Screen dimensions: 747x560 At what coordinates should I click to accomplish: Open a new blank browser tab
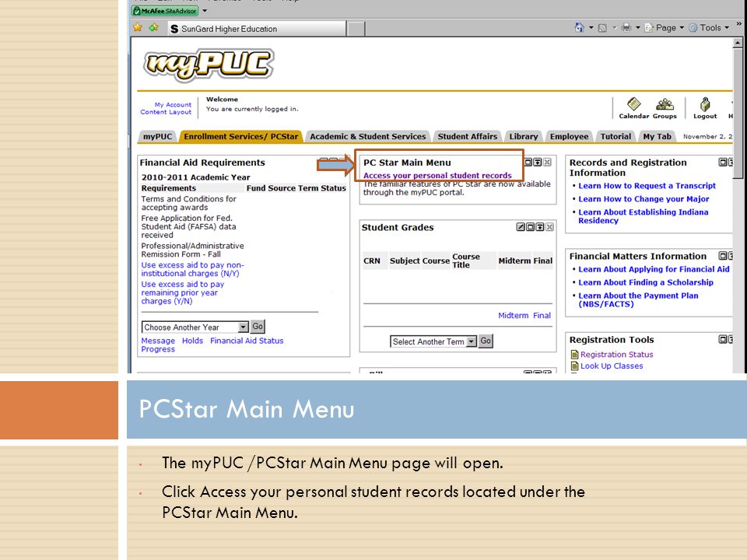point(356,29)
